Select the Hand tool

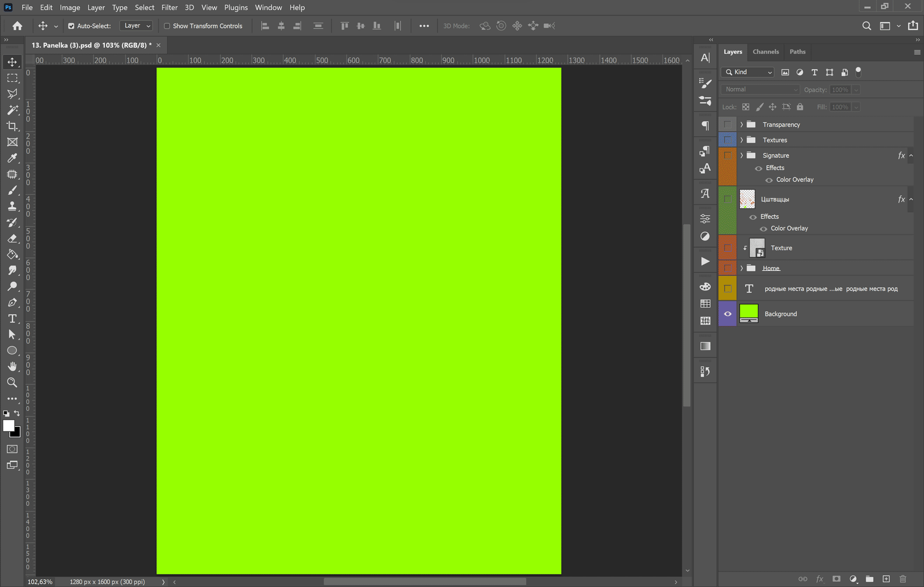point(12,366)
